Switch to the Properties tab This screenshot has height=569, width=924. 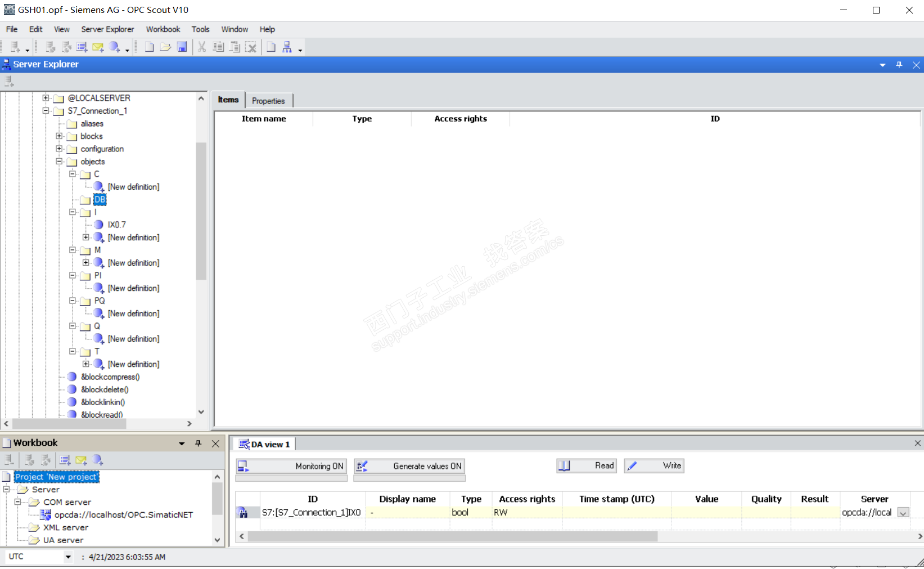point(268,101)
